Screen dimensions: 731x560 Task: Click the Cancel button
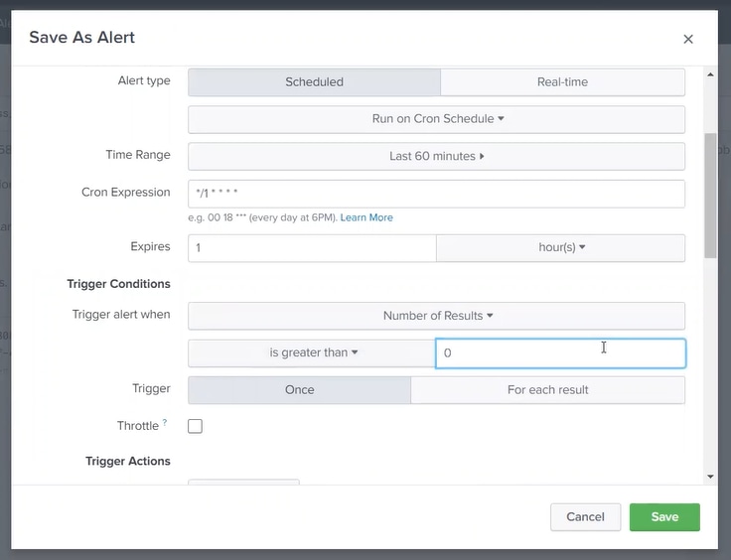586,517
